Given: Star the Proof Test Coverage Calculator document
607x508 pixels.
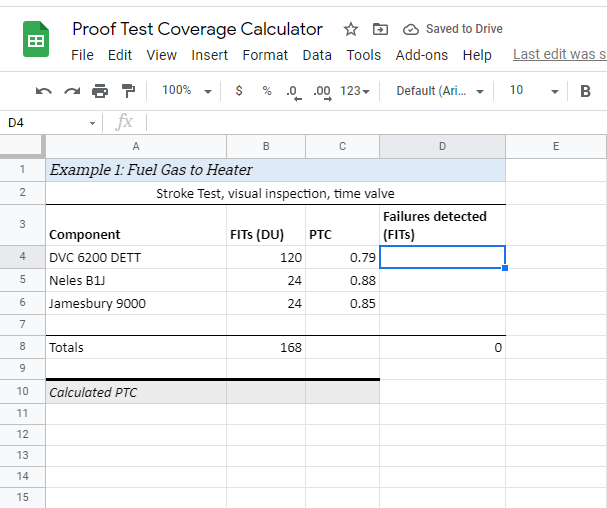Looking at the screenshot, I should coord(351,29).
